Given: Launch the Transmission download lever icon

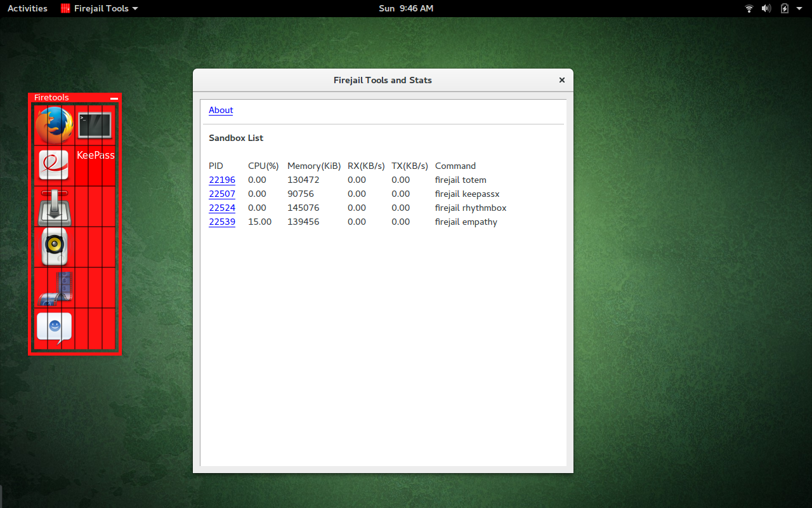Looking at the screenshot, I should click(54, 207).
